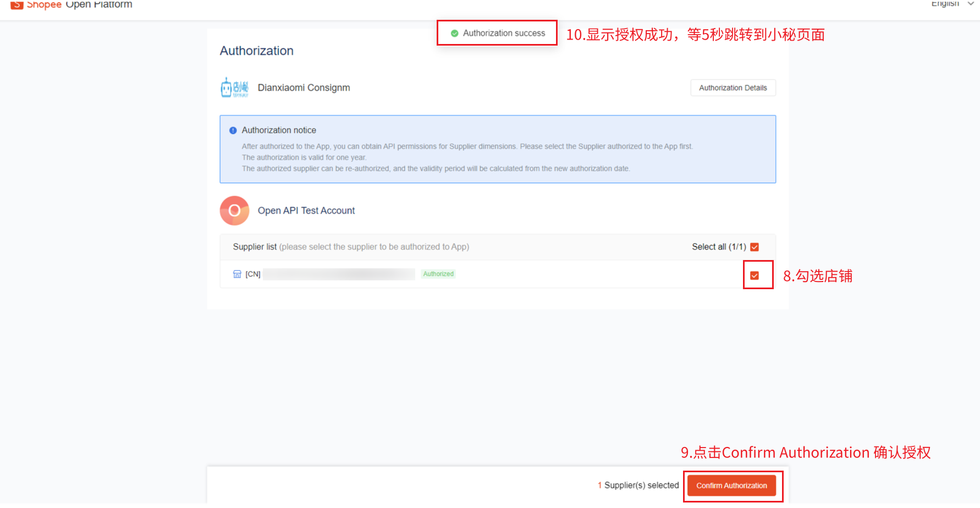Viewport: 980px width, 508px height.
Task: Click the Authorization success toast message
Action: pyautogui.click(x=497, y=33)
